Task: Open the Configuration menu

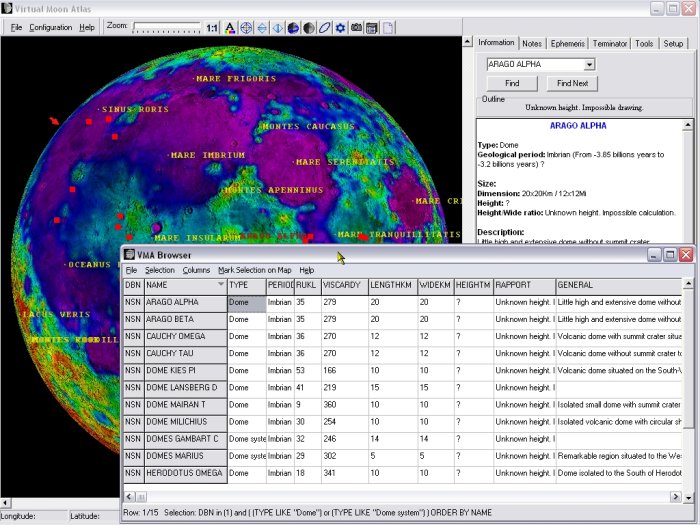Action: coord(50,27)
